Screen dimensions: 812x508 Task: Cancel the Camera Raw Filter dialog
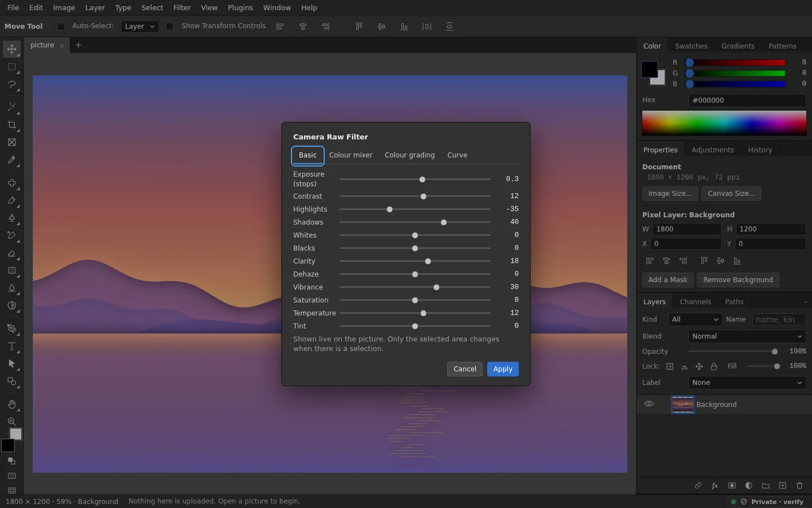pyautogui.click(x=465, y=369)
